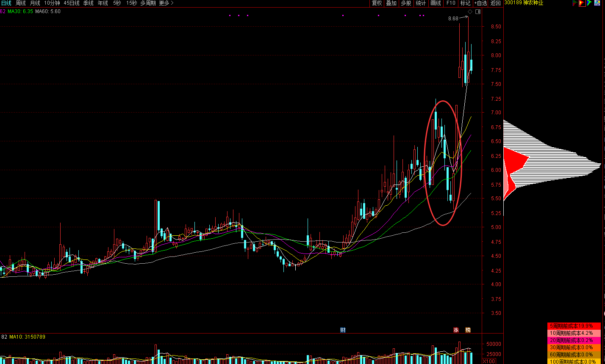Click the rightmost blue panel icon
This screenshot has height=364, width=605.
(x=597, y=3)
